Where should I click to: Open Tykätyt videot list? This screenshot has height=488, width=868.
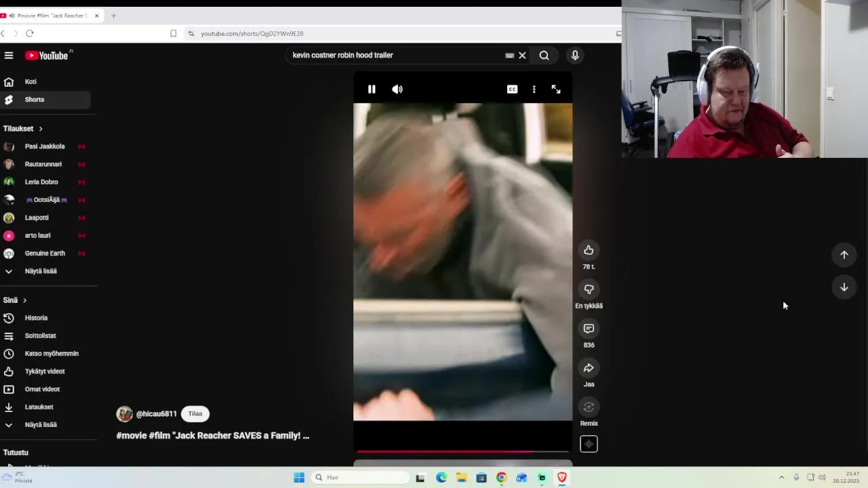[x=45, y=371]
